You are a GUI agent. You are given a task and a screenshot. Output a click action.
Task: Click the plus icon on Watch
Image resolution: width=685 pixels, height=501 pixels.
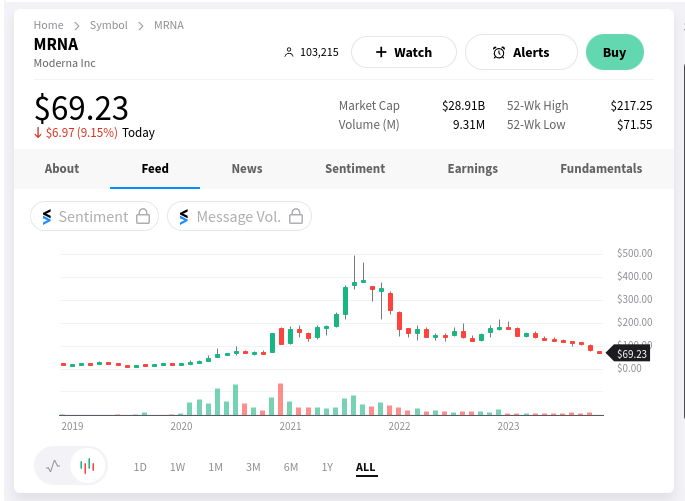381,52
